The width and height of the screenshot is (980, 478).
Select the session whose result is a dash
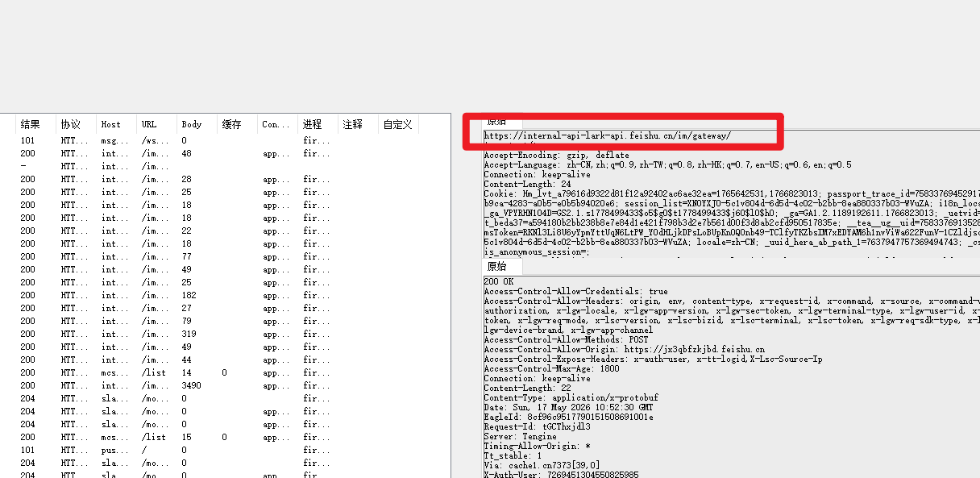coord(226,166)
